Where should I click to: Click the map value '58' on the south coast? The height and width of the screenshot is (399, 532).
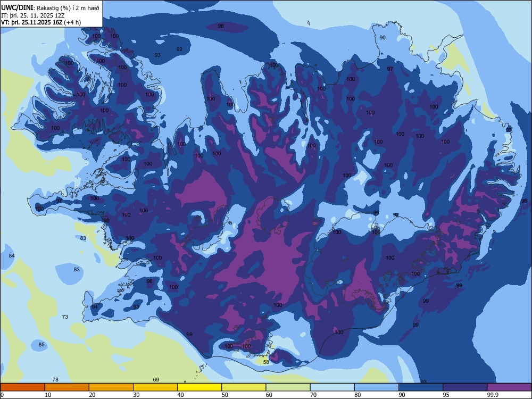click(266, 362)
